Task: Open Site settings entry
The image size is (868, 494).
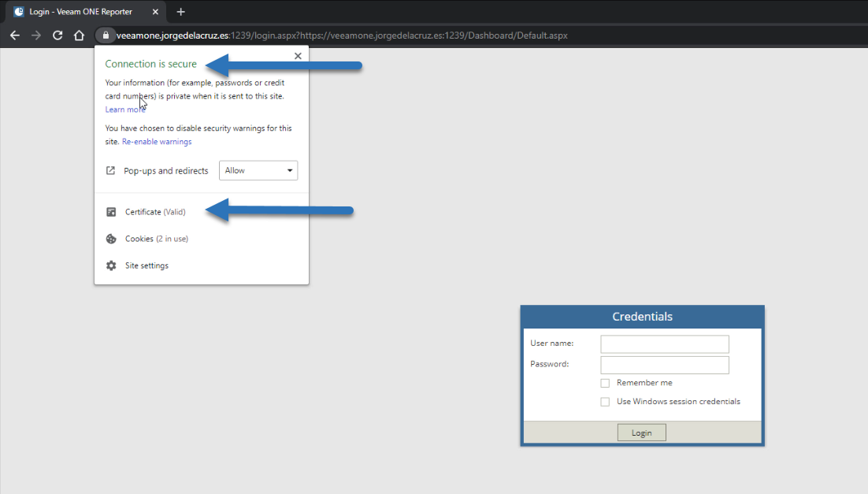Action: click(147, 266)
